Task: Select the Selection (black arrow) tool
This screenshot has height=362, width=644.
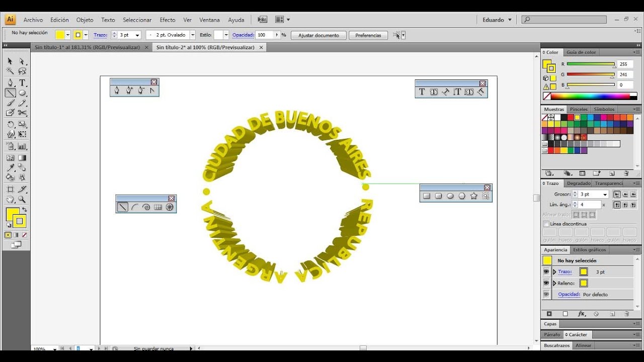Action: pos(10,61)
